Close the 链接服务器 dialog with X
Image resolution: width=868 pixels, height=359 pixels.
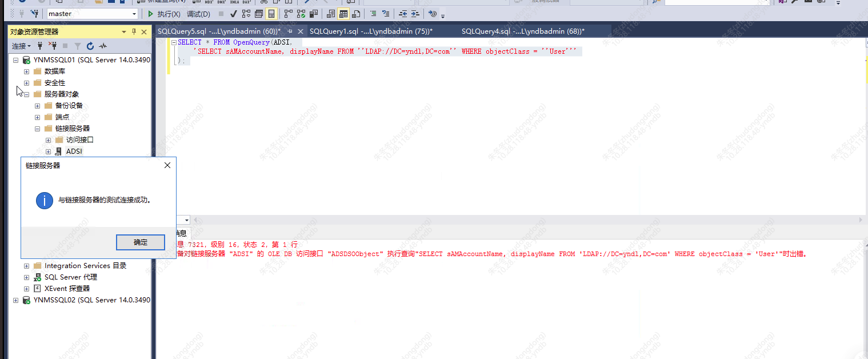click(x=167, y=165)
